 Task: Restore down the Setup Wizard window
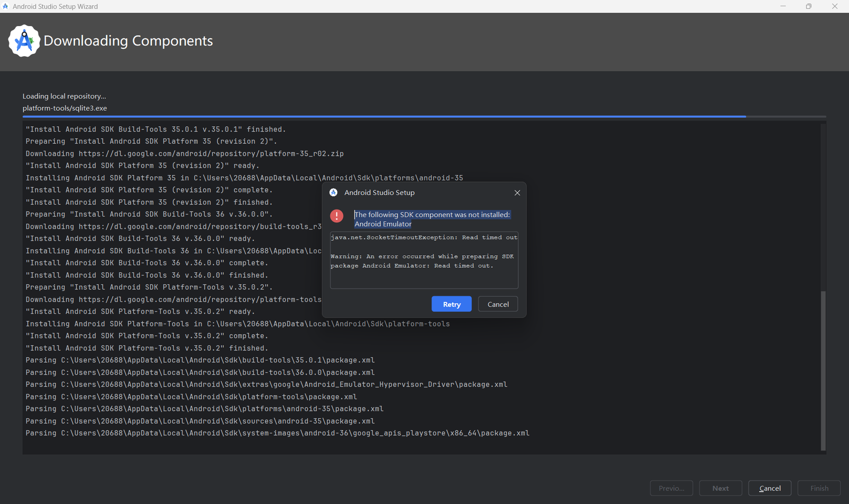[x=809, y=6]
